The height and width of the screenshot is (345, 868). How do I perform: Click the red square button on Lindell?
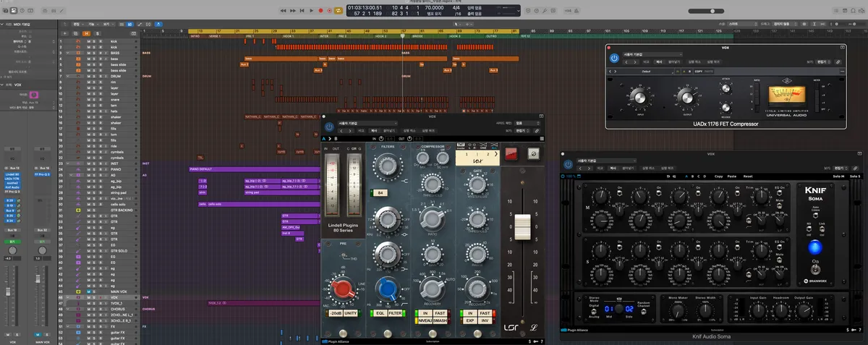(511, 153)
